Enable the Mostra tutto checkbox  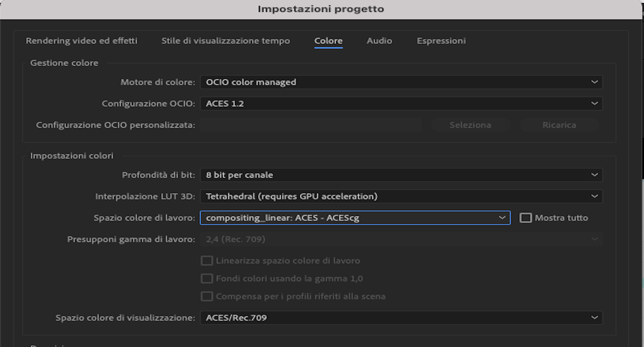pos(526,218)
